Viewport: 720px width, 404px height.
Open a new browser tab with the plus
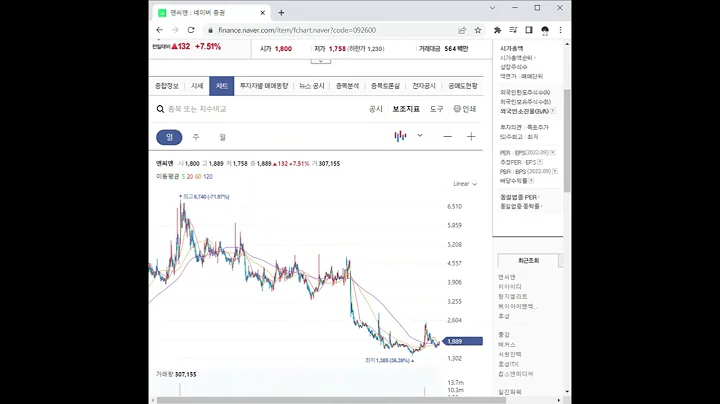click(281, 13)
